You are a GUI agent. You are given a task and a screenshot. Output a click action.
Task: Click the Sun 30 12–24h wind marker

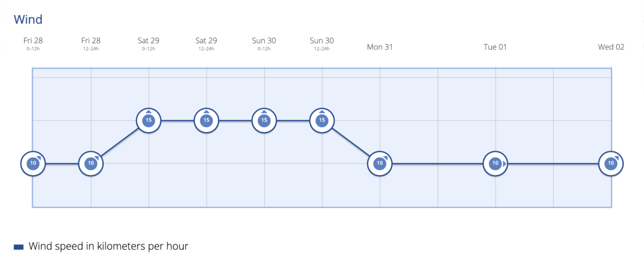[x=322, y=120]
